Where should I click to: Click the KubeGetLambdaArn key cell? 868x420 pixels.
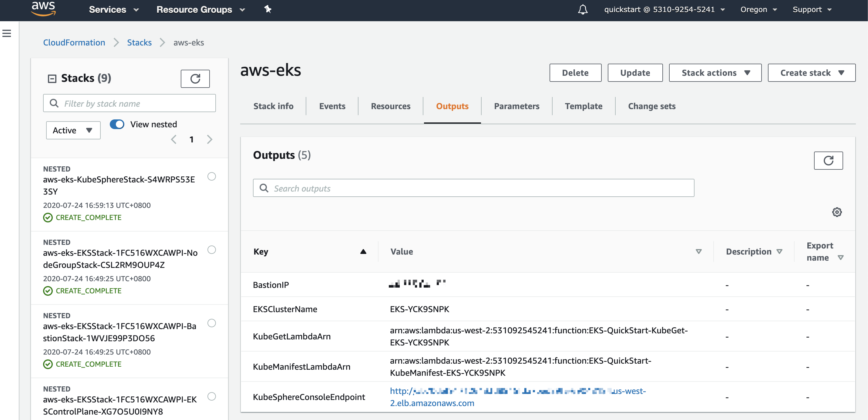292,336
